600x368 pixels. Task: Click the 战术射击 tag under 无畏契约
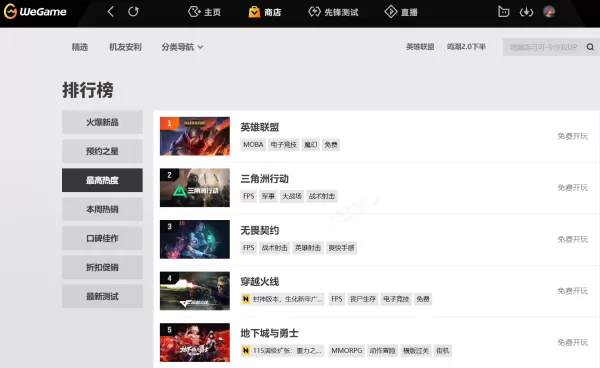(x=274, y=248)
